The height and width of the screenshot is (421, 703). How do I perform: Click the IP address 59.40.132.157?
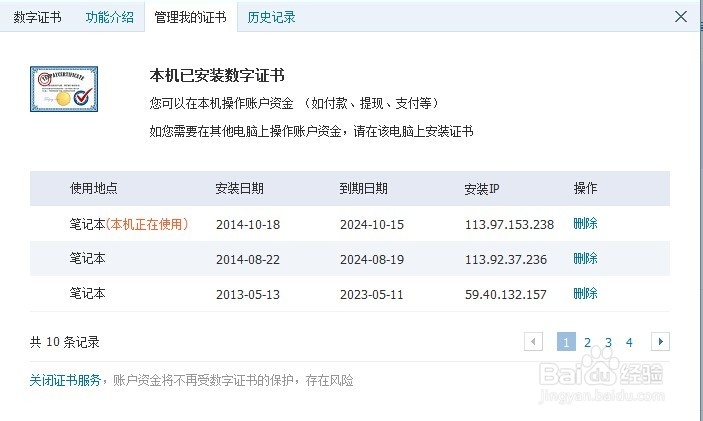(506, 295)
